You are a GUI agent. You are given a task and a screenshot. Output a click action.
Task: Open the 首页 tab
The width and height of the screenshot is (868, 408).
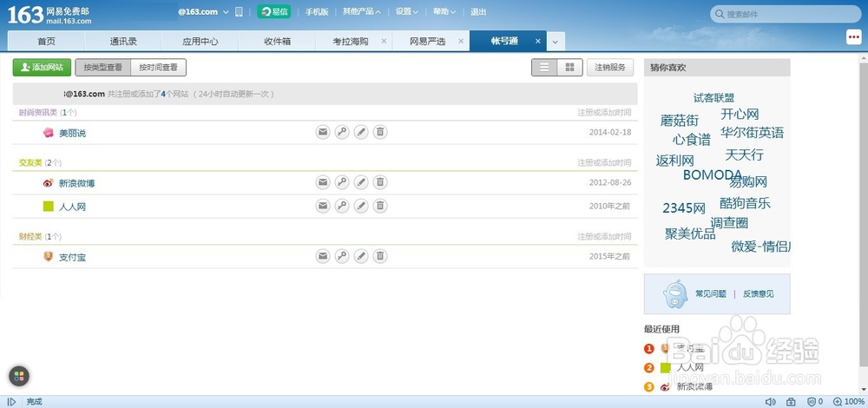[47, 42]
